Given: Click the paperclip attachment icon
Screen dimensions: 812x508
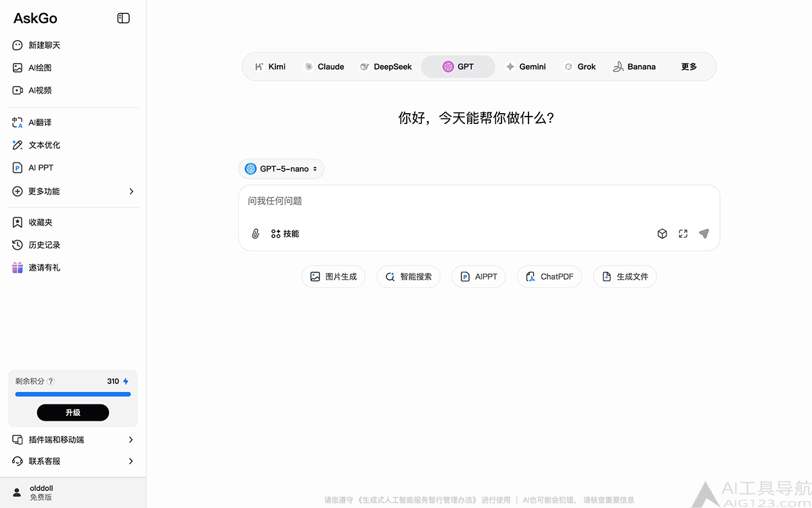Looking at the screenshot, I should 256,234.
